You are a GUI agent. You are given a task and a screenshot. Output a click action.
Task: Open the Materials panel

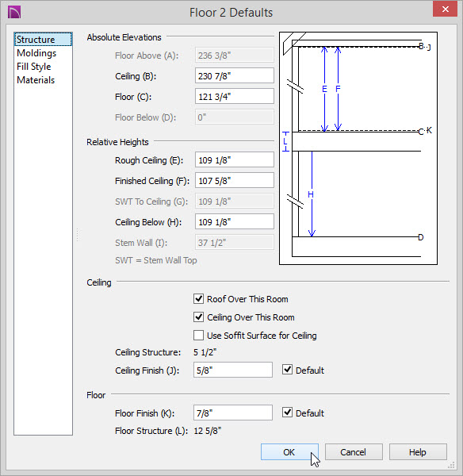pos(36,80)
